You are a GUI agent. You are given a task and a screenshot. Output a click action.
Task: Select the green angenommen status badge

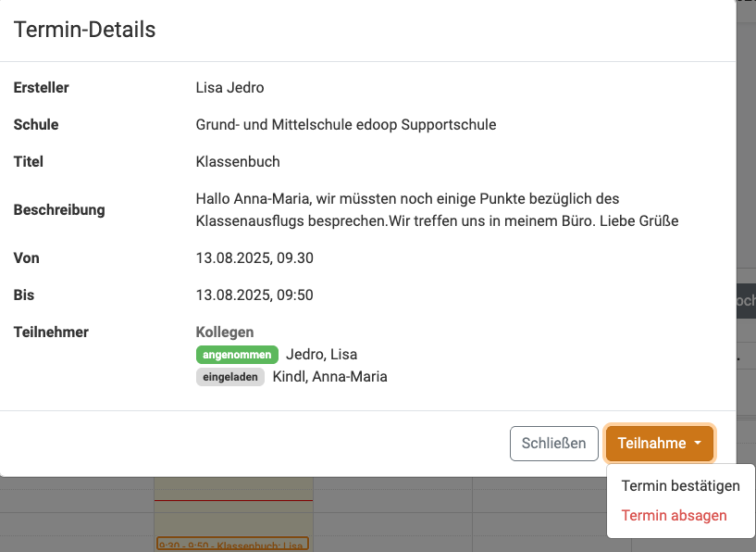pyautogui.click(x=237, y=355)
